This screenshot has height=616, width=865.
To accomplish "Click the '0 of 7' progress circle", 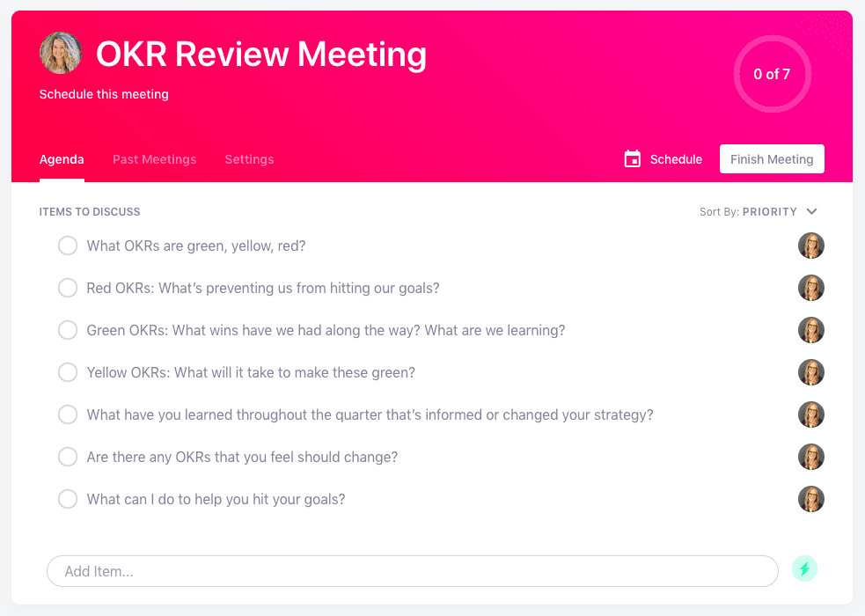I will 773,74.
